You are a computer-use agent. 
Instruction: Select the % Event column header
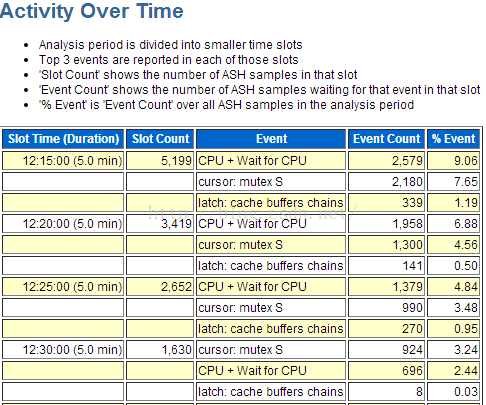tap(454, 139)
